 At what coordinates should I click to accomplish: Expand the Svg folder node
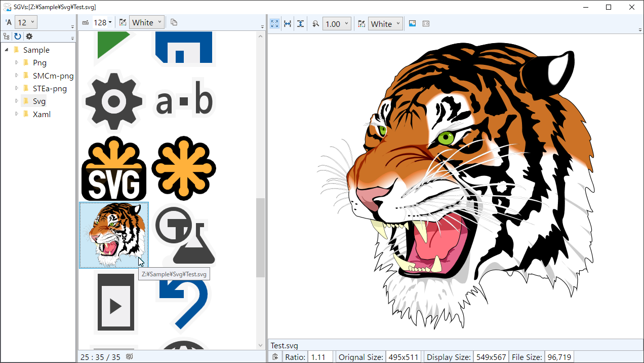pos(17,101)
